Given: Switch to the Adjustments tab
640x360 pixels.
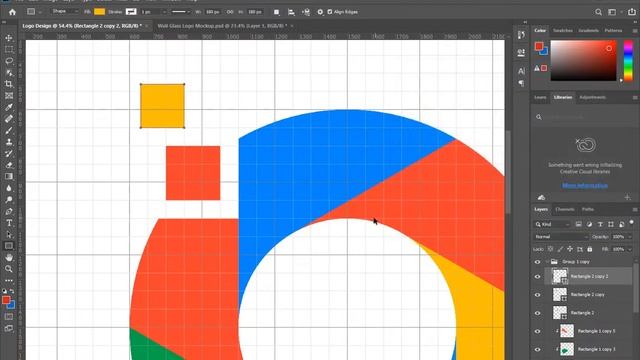Looking at the screenshot, I should pos(592,97).
